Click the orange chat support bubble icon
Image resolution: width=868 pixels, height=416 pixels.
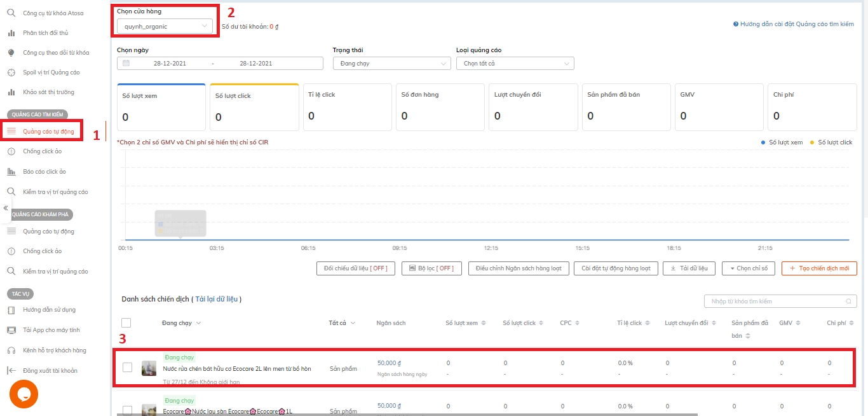pos(24,394)
